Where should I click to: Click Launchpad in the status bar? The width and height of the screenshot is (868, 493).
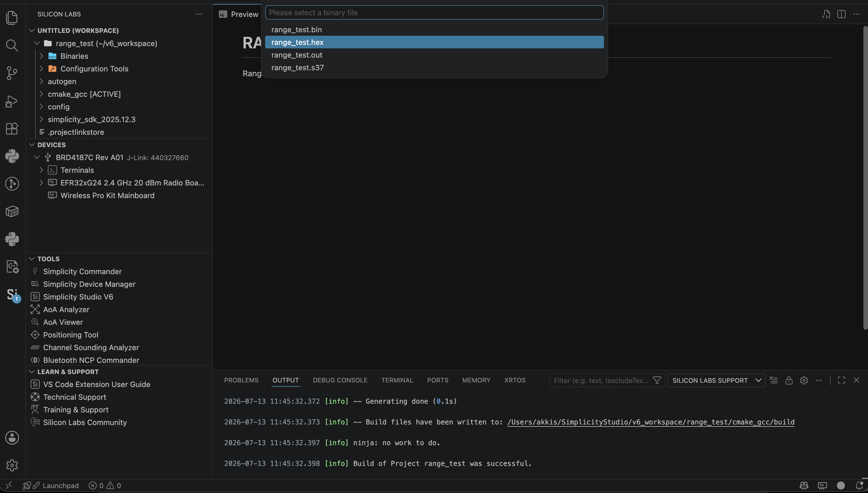tap(61, 486)
